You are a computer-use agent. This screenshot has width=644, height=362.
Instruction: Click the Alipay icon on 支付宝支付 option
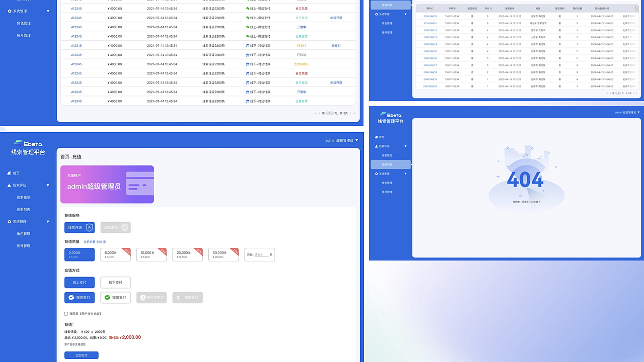pos(143,298)
